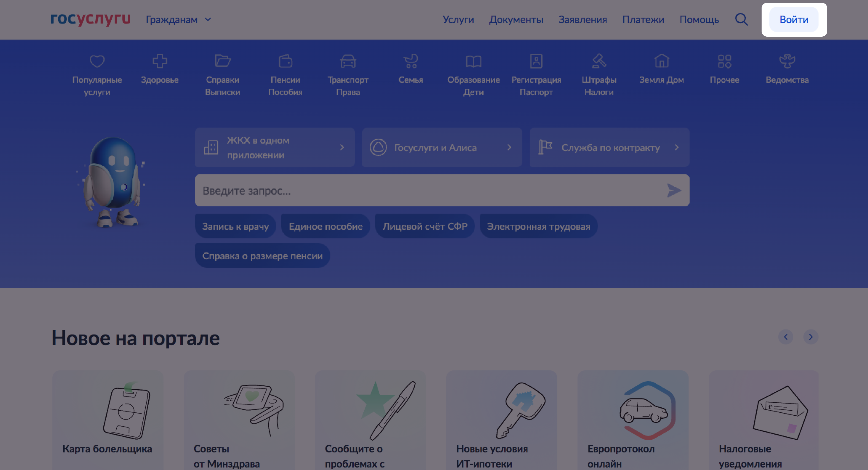Click the flag icon in Служба по контракту
This screenshot has height=470, width=868.
tap(545, 147)
